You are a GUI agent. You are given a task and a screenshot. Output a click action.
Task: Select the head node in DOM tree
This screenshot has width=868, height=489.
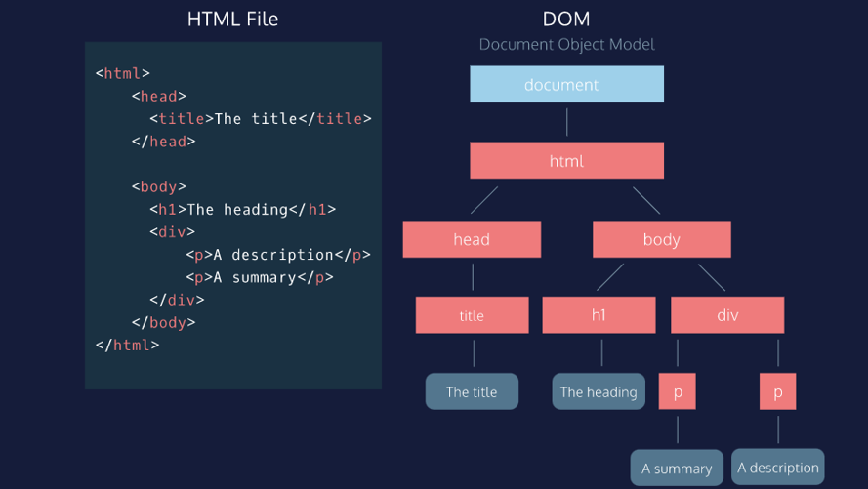472,239
